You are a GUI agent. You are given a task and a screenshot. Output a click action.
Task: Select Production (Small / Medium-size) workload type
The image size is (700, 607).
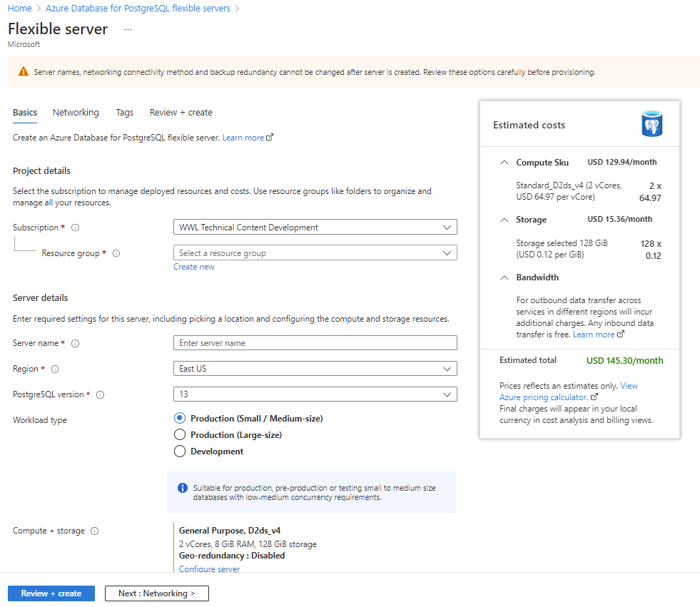click(x=180, y=419)
